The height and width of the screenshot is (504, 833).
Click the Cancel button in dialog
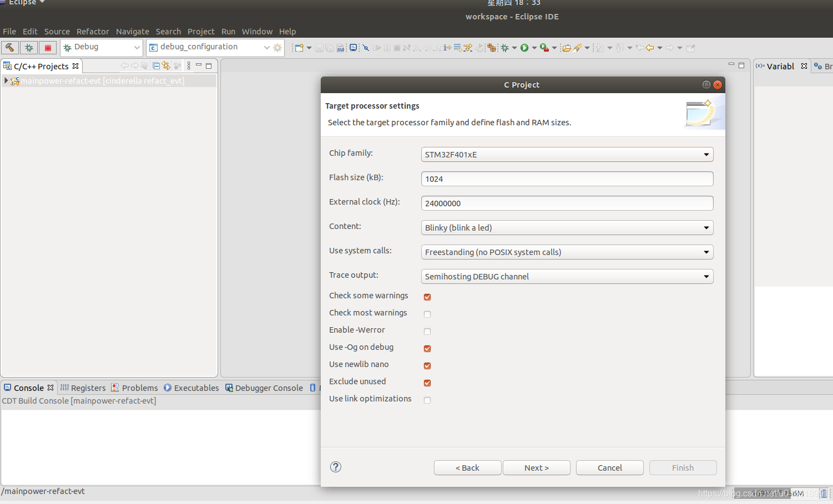[x=610, y=467]
